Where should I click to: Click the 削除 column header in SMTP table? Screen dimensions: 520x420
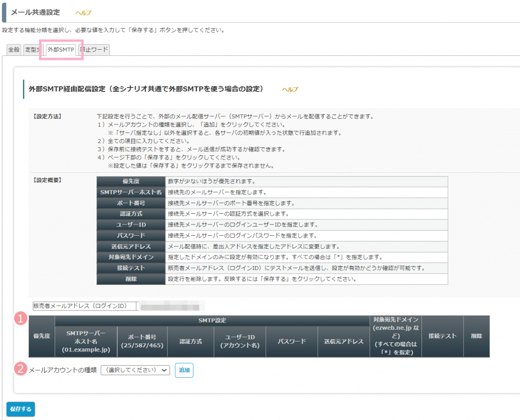click(x=476, y=336)
